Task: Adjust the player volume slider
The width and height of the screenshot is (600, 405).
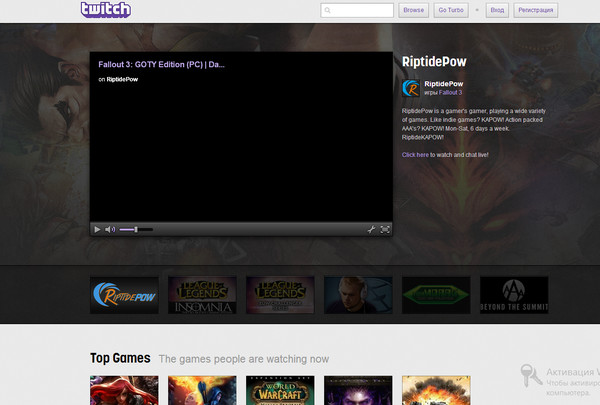Action: 136,229
